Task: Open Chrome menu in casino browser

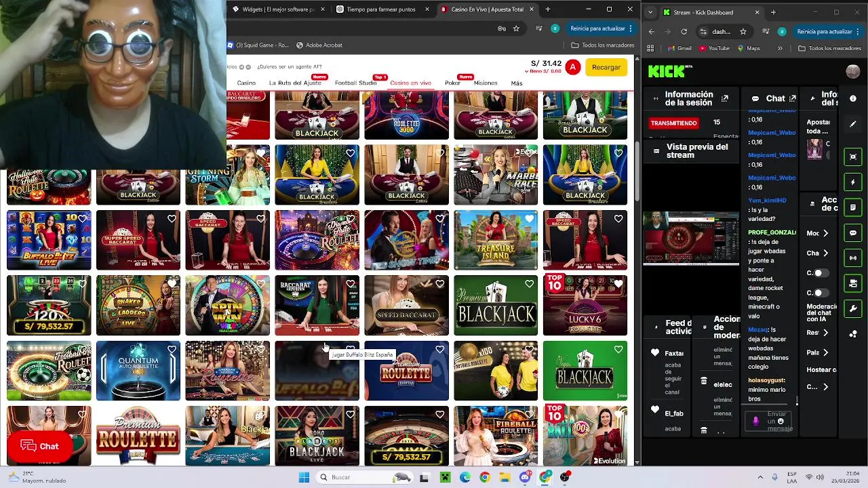Action: click(x=631, y=28)
